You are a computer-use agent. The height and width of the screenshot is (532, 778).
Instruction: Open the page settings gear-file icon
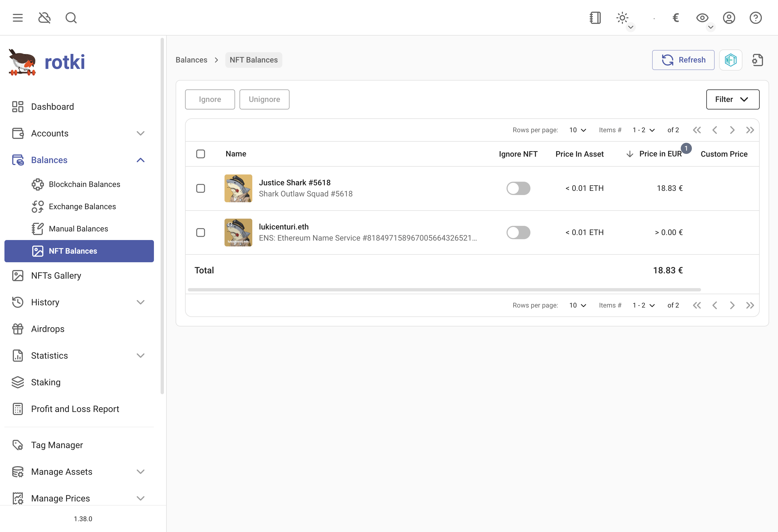point(757,60)
